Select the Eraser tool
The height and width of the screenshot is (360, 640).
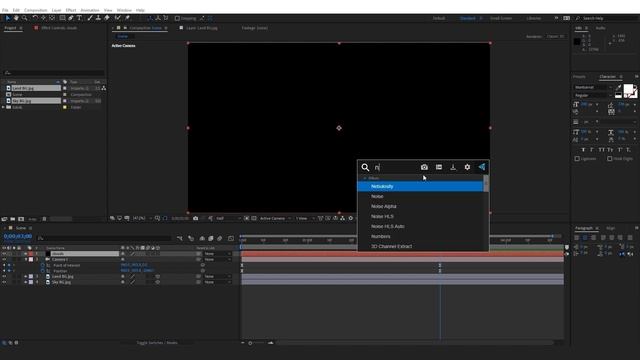click(107, 18)
